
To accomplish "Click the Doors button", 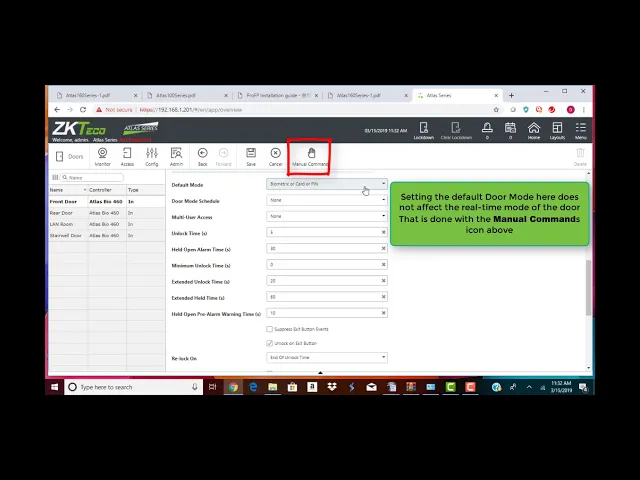I will 69,156.
